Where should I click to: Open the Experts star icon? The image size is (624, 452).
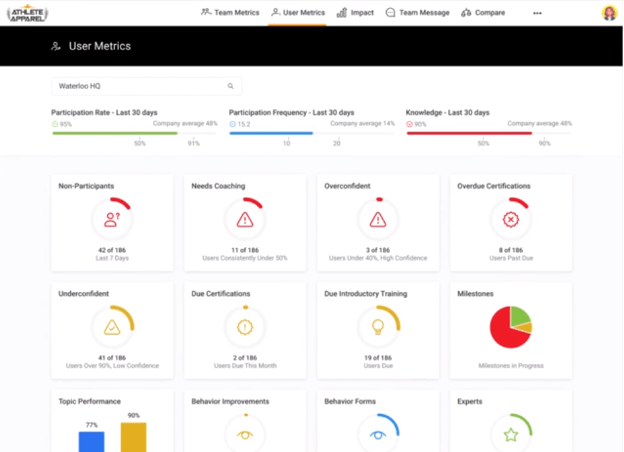pyautogui.click(x=511, y=434)
